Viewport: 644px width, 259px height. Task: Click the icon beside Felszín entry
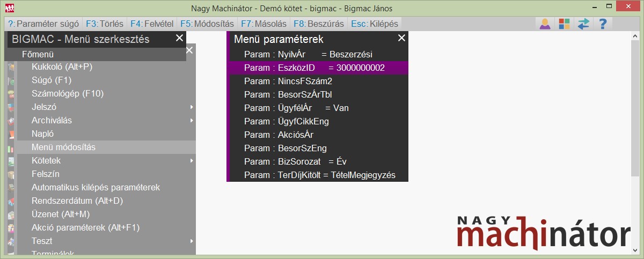click(x=12, y=174)
